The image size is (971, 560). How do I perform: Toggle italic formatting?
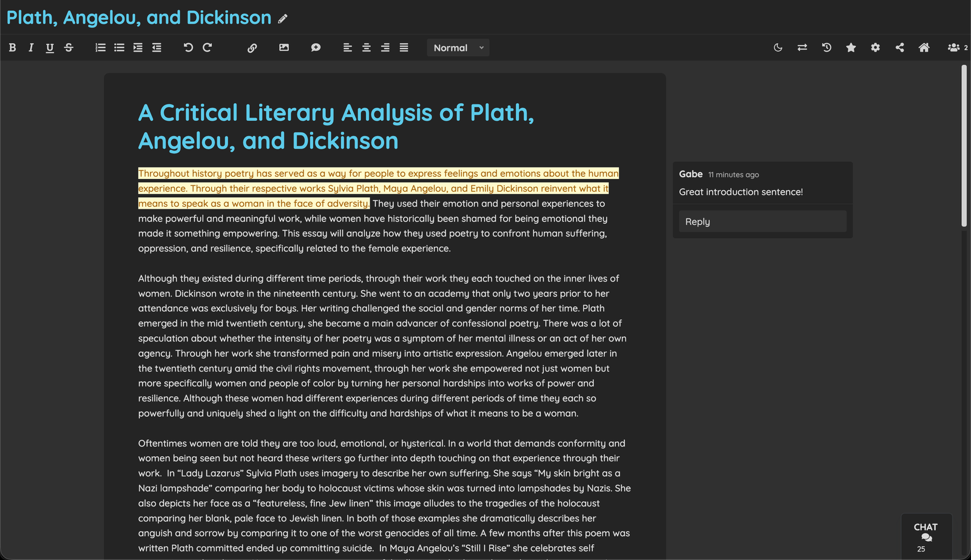click(x=31, y=47)
